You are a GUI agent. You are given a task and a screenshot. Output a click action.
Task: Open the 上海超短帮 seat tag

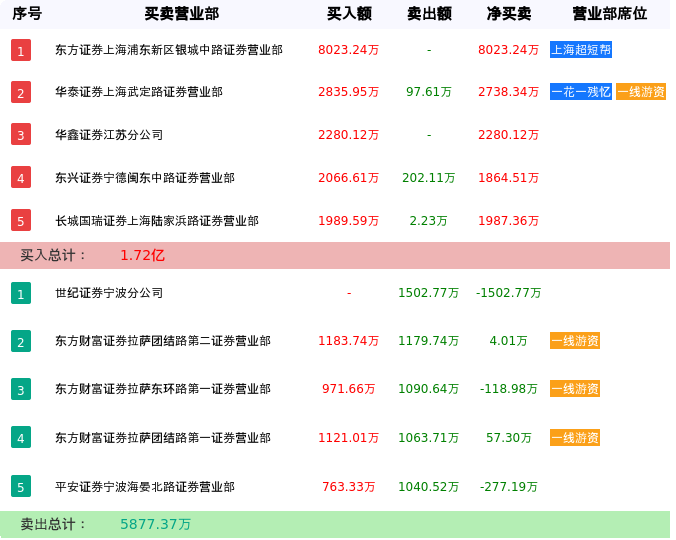click(581, 50)
